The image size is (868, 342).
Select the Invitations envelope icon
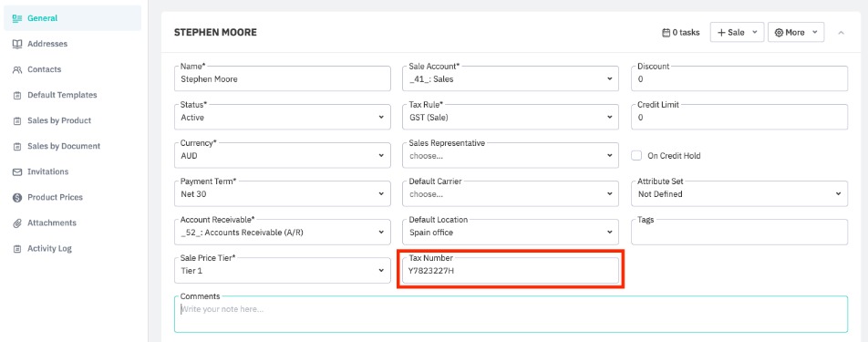tap(17, 172)
